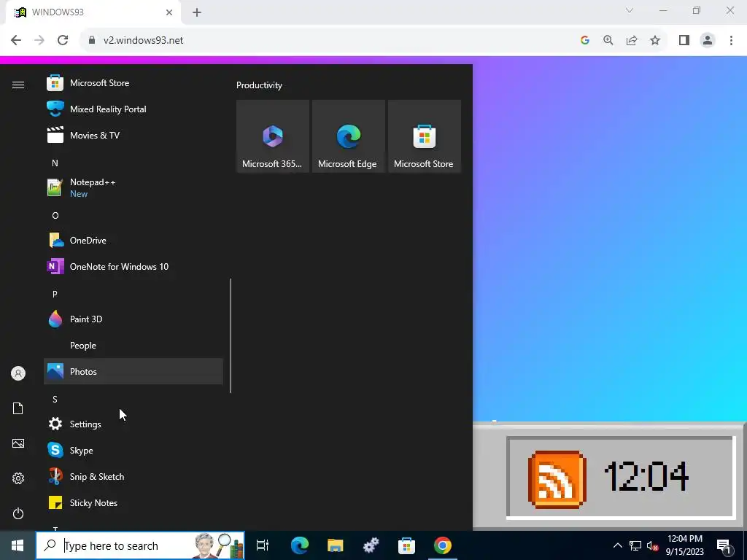The height and width of the screenshot is (560, 747).
Task: Open File Explorer from the taskbar
Action: (x=336, y=545)
